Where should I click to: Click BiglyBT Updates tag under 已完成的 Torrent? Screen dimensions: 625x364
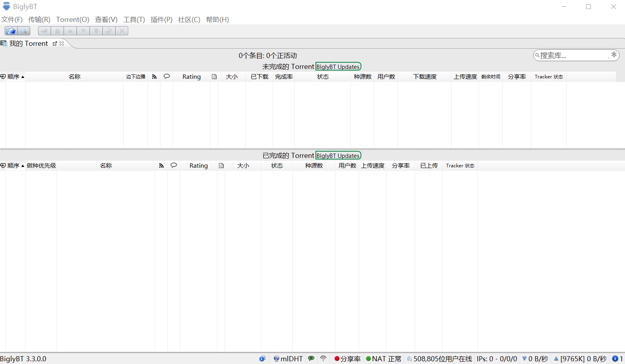[338, 156]
